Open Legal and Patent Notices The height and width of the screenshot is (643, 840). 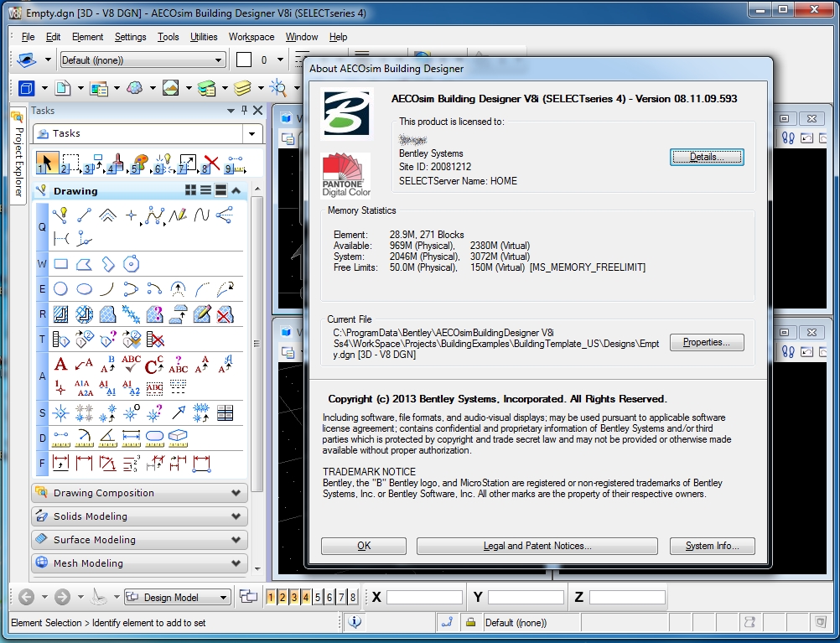(537, 546)
